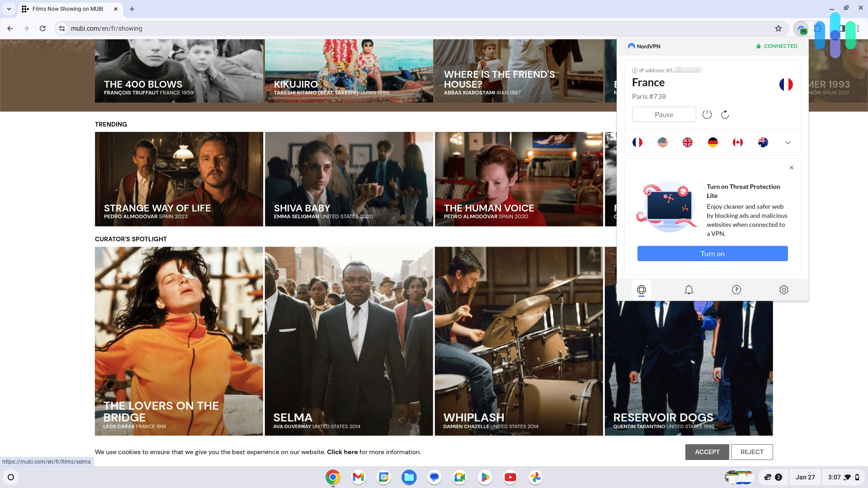Open the 'Click here' cookies link

coord(342,452)
